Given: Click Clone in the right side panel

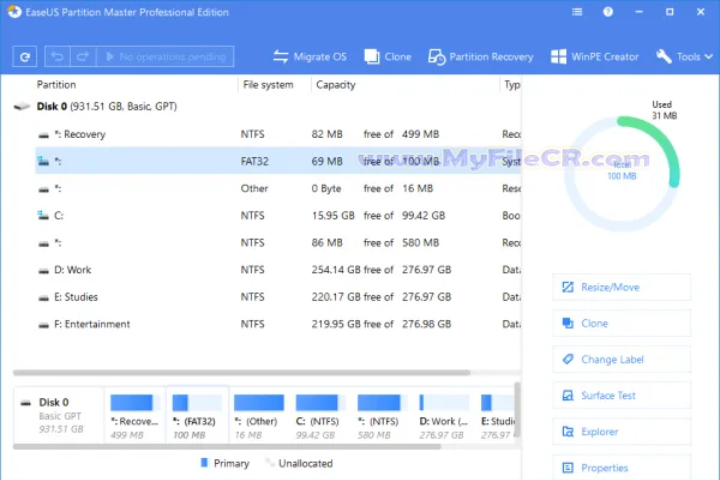Looking at the screenshot, I should pyautogui.click(x=621, y=323).
